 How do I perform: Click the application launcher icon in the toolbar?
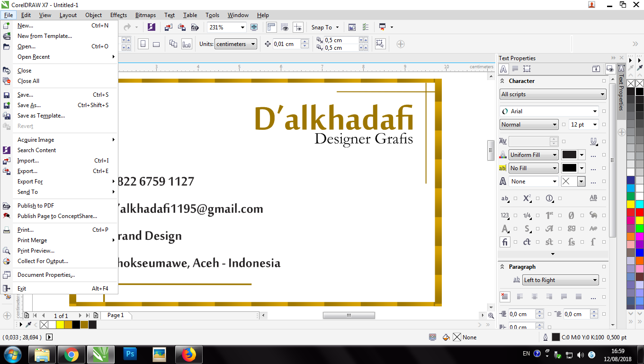point(382,27)
